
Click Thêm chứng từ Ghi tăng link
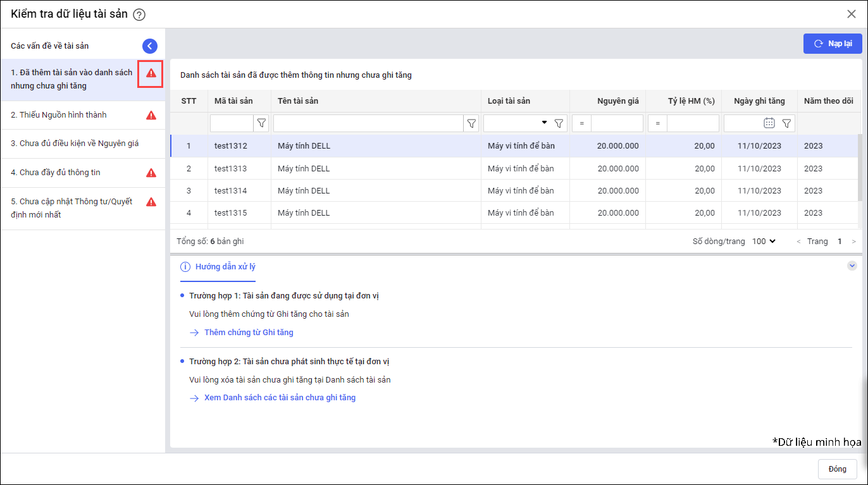249,333
